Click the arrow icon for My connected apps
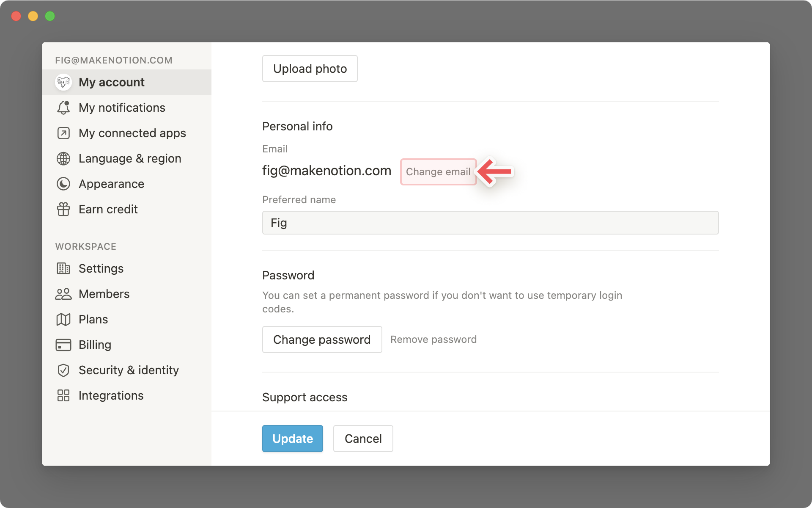The height and width of the screenshot is (508, 812). click(63, 133)
